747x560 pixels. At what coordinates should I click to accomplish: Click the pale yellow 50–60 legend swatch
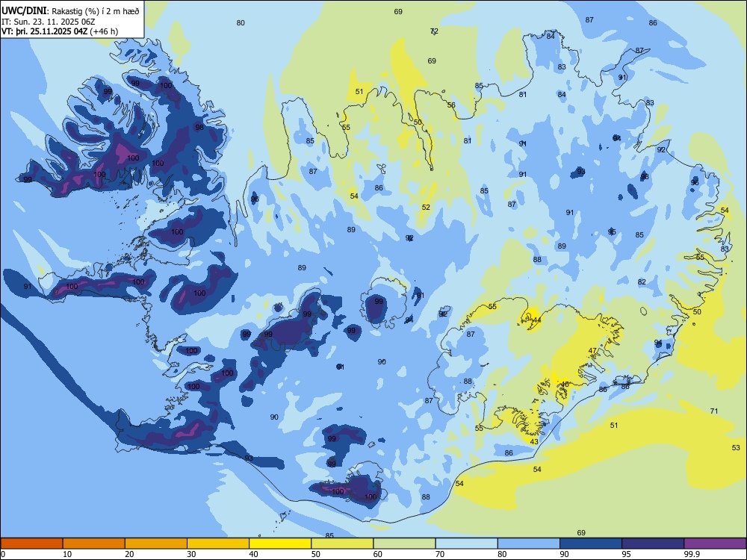tap(342, 543)
